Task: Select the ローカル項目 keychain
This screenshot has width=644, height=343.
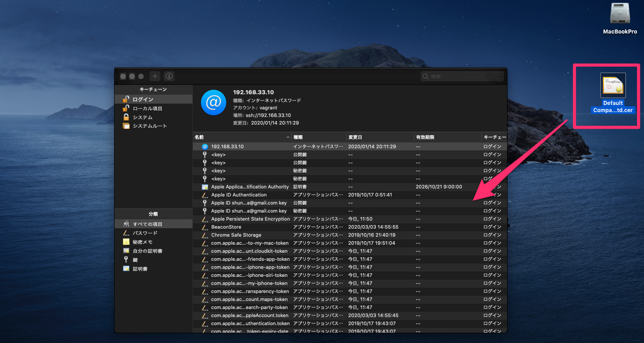Action: 153,108
